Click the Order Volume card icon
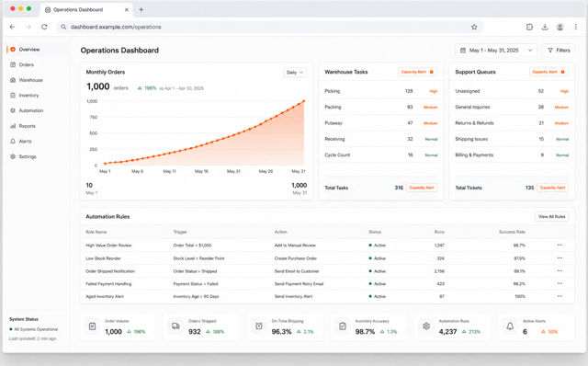 tap(92, 326)
